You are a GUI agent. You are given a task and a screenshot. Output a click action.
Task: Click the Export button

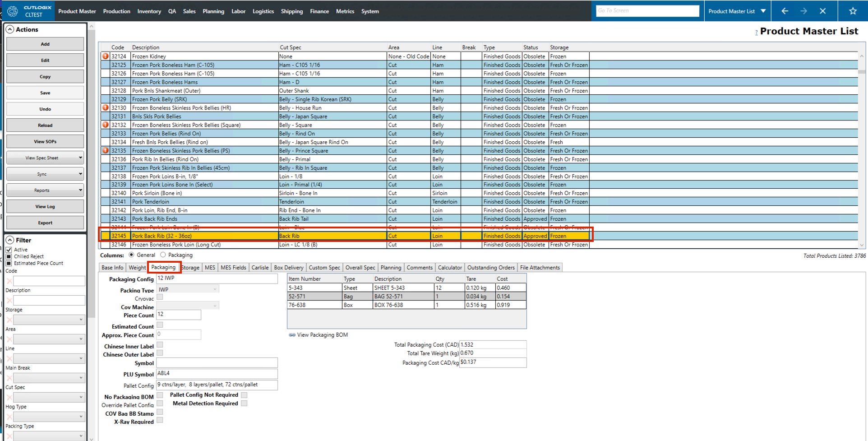click(45, 223)
